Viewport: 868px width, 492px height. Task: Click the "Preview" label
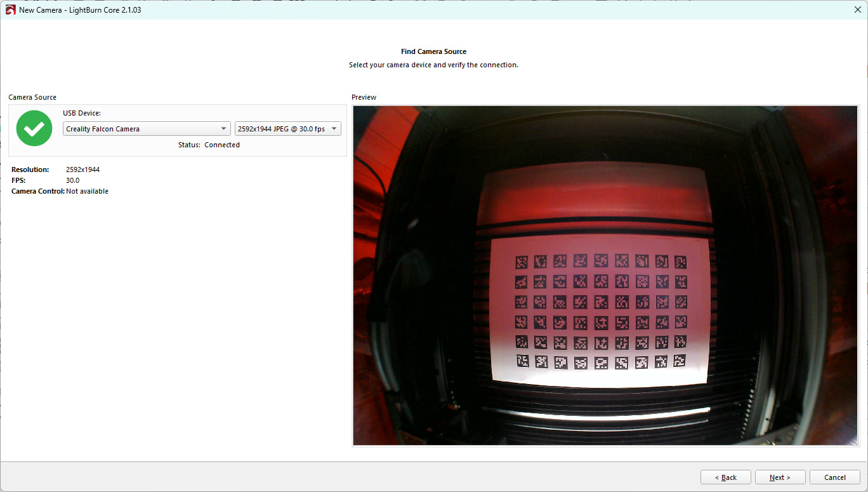point(364,97)
